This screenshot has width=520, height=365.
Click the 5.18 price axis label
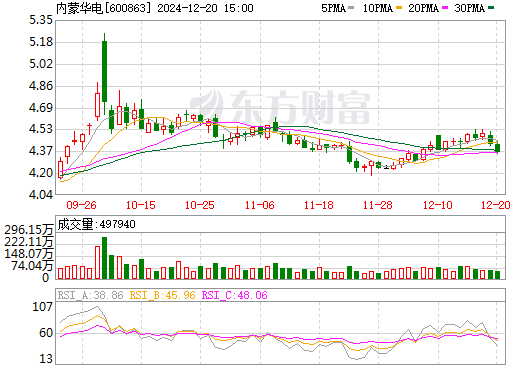[x=41, y=42]
